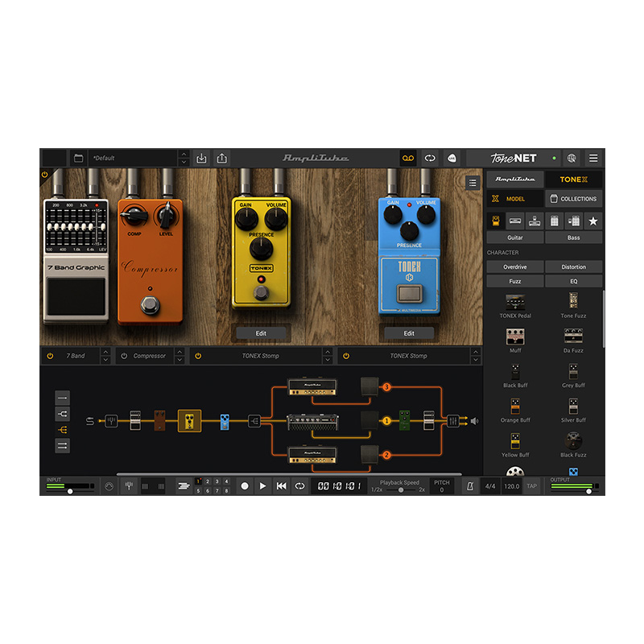Expand the Compressor slot model selector arrows
The height and width of the screenshot is (644, 644).
click(179, 356)
